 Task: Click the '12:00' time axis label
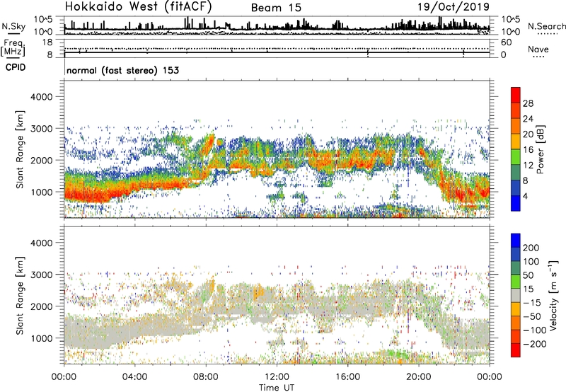coord(277,377)
